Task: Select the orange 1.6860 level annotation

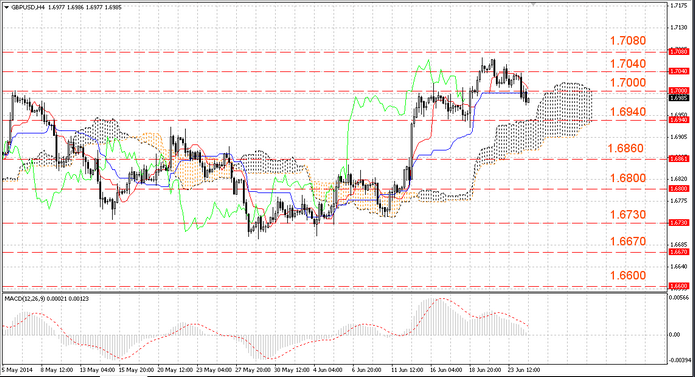Action: (x=625, y=148)
